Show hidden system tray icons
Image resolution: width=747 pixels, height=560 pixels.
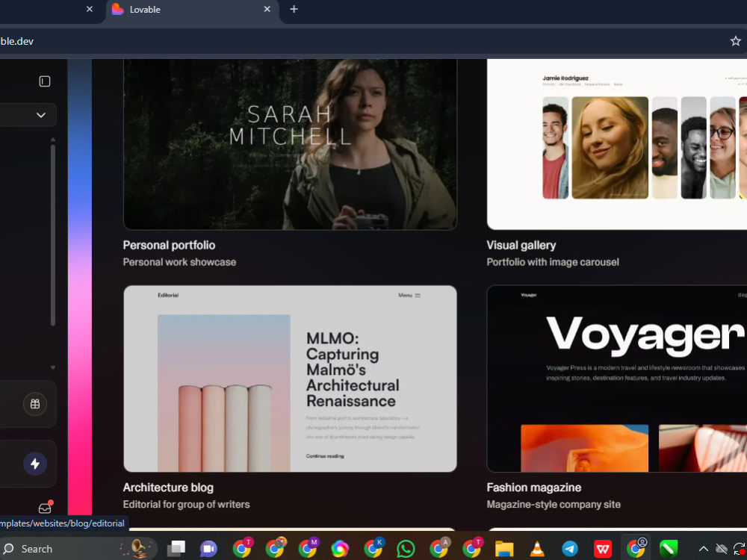703,549
